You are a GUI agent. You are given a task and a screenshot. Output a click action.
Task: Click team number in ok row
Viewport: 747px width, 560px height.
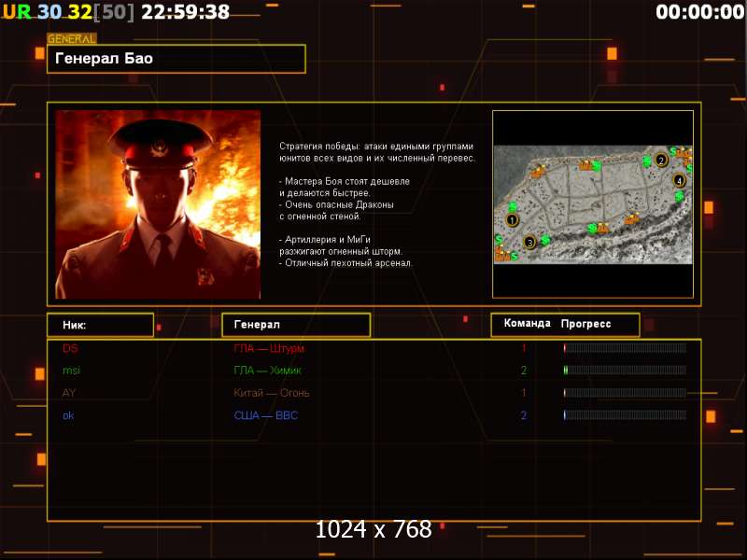524,415
